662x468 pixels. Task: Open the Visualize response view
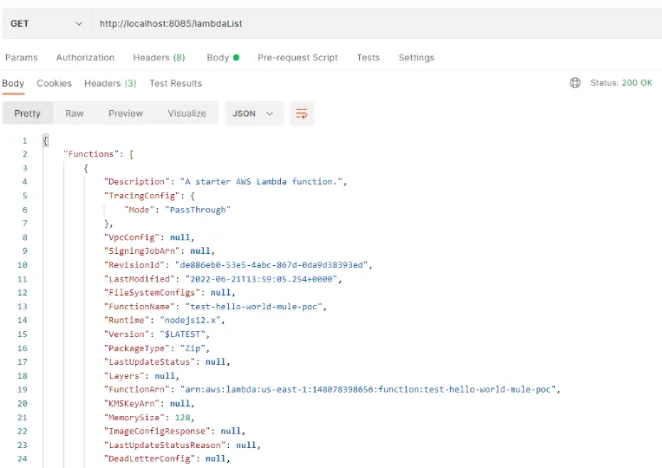click(x=187, y=113)
